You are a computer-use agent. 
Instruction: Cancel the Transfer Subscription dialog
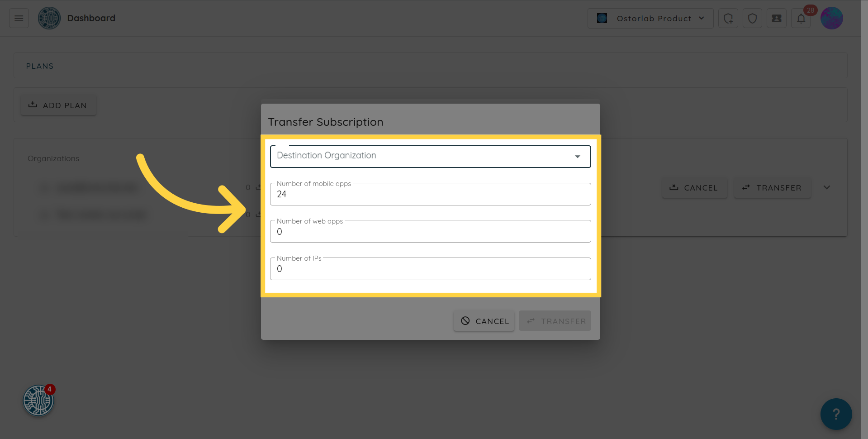click(484, 321)
